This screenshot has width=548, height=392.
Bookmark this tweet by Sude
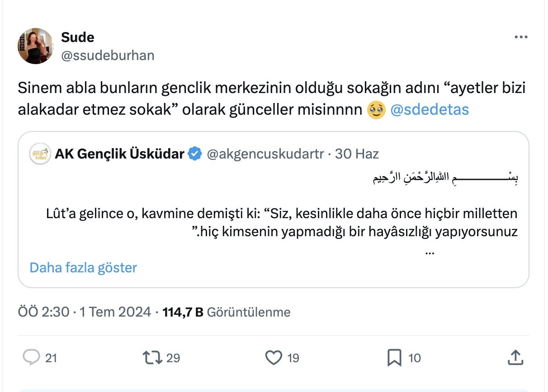tap(394, 358)
